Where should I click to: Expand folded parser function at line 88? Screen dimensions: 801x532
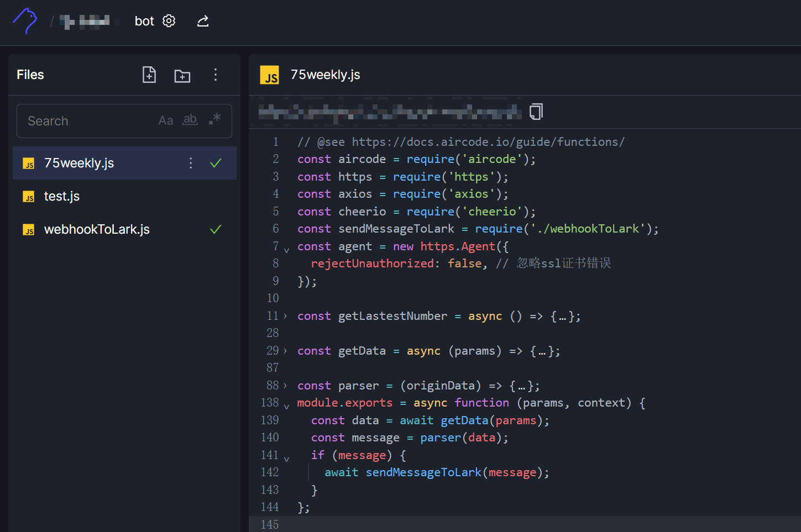[x=285, y=386]
